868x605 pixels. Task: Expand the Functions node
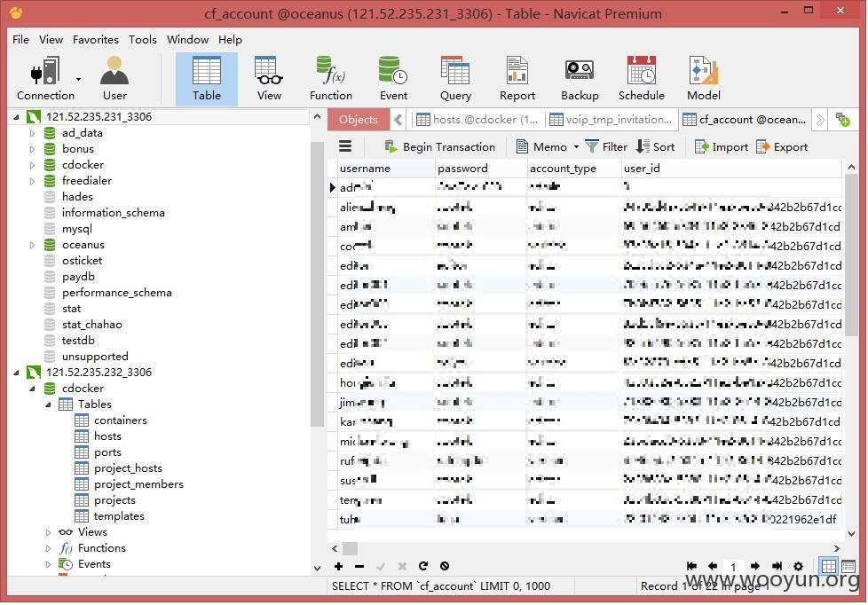tap(48, 548)
